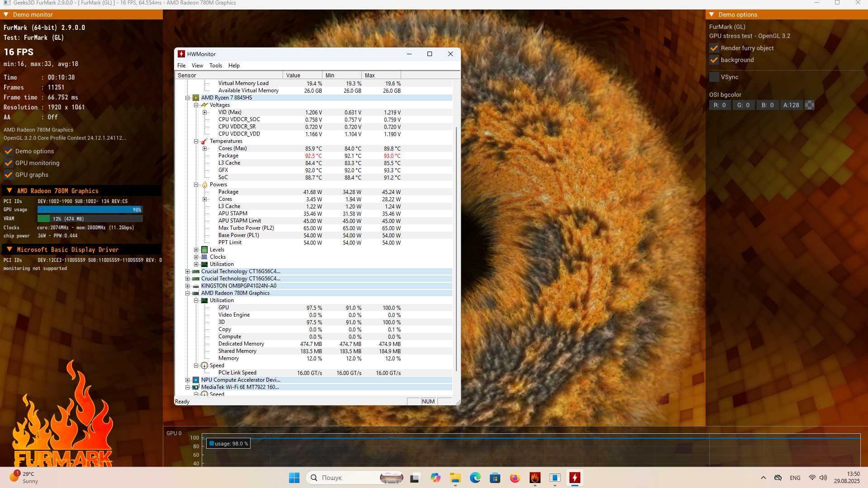Toggle the GPU monitoring checkbox
This screenshot has height=488, width=868.
[x=8, y=163]
